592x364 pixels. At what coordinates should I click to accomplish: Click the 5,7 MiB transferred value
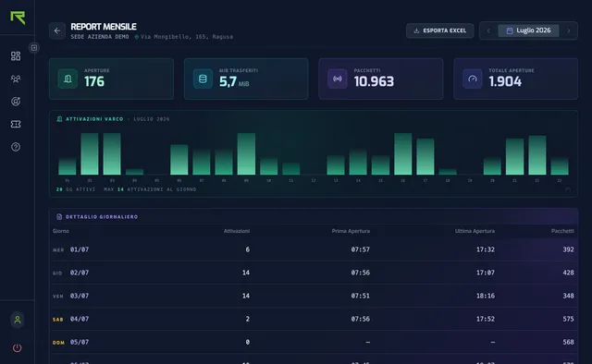(234, 81)
